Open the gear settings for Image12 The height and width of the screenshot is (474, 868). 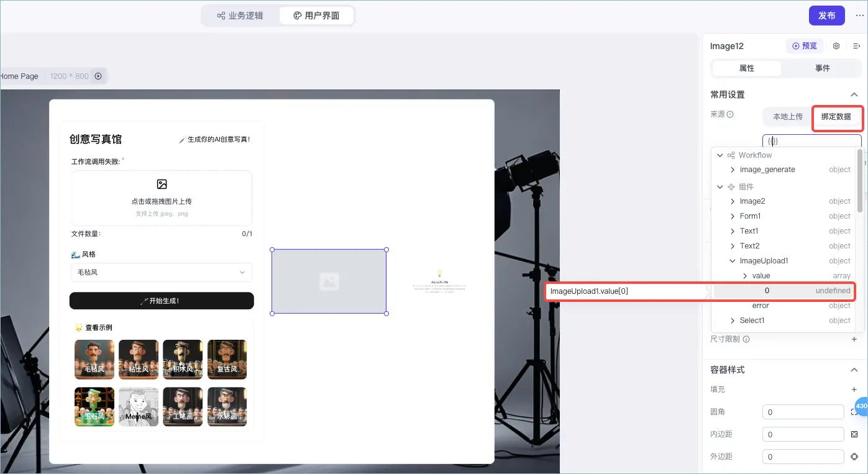point(836,46)
